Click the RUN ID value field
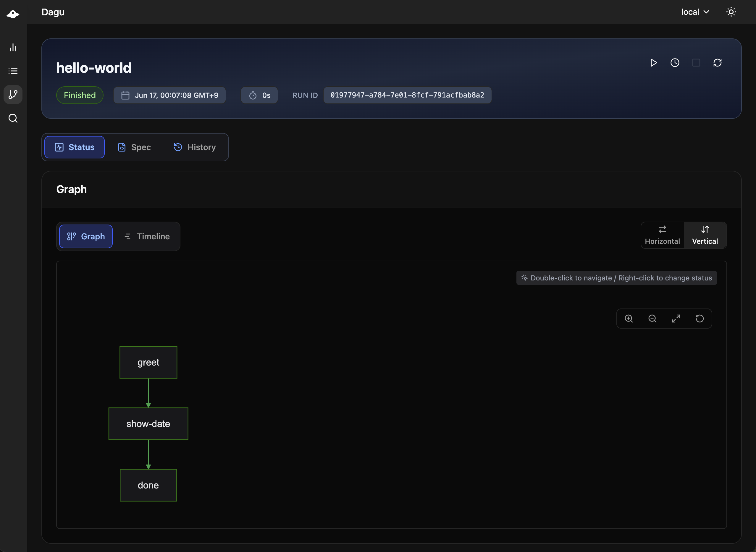This screenshot has height=552, width=756. coord(407,95)
